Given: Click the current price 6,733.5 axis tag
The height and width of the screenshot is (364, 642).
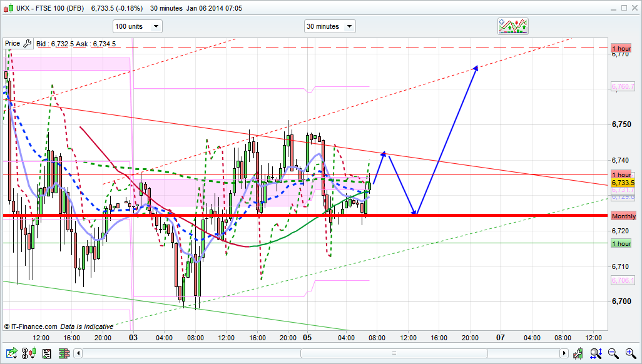Looking at the screenshot, I should click(623, 183).
